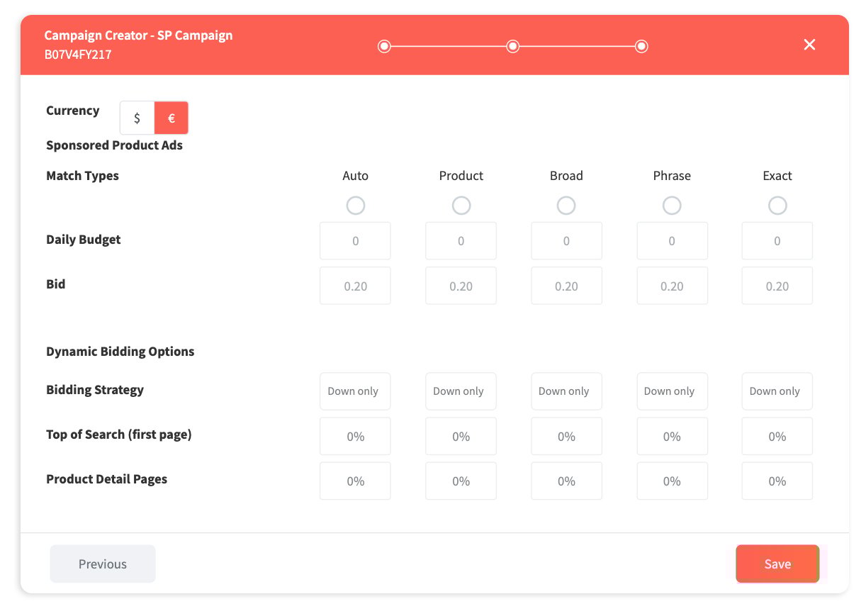
Task: Switch currency to dollar
Action: 137,118
